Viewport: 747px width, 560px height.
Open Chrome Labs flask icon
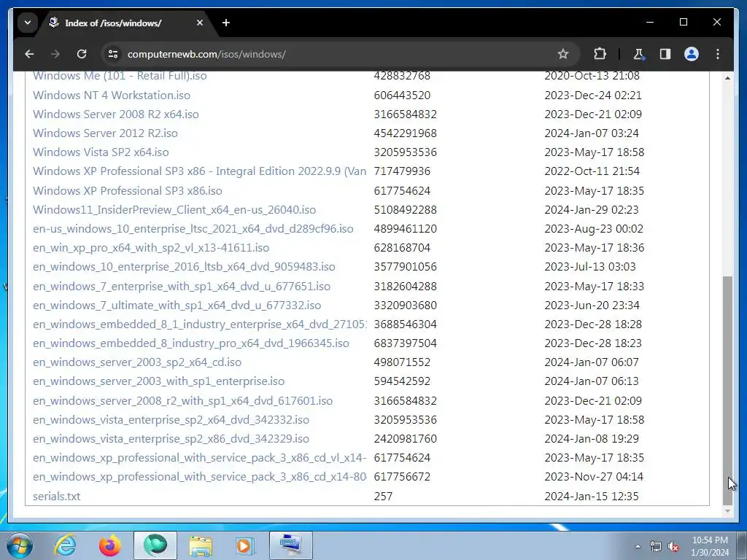[638, 54]
